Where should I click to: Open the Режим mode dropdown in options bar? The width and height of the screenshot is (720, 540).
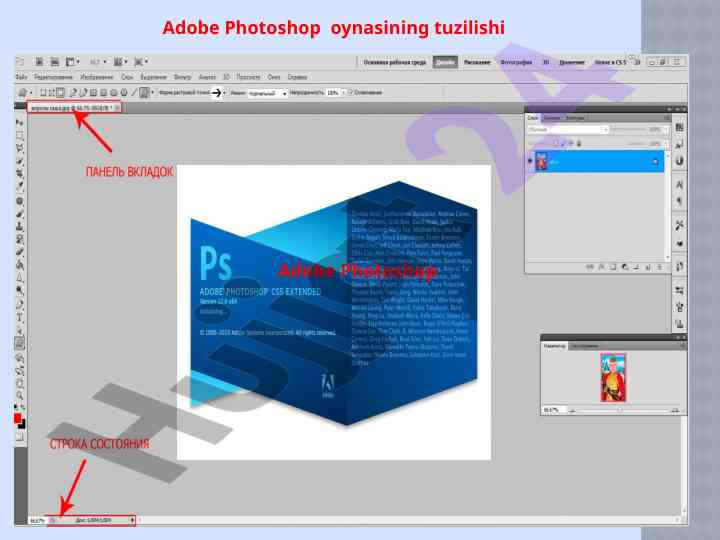tap(265, 92)
